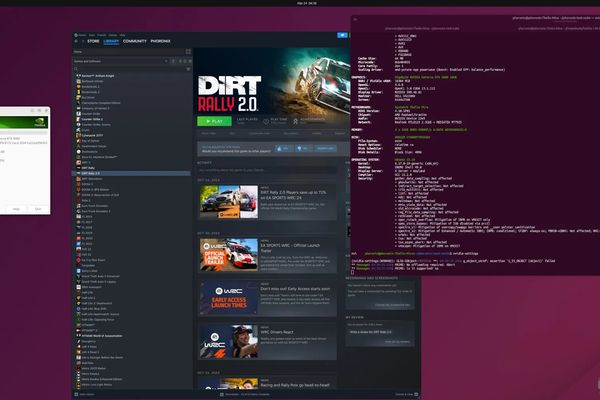600x400 pixels.
Task: Switch to the Library tab
Action: coord(111,41)
